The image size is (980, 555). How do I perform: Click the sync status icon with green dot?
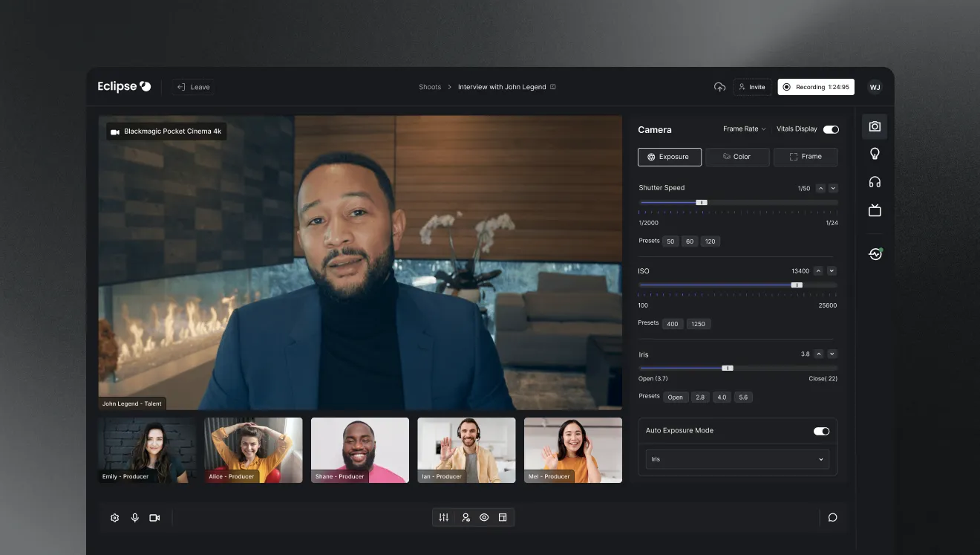coord(875,253)
